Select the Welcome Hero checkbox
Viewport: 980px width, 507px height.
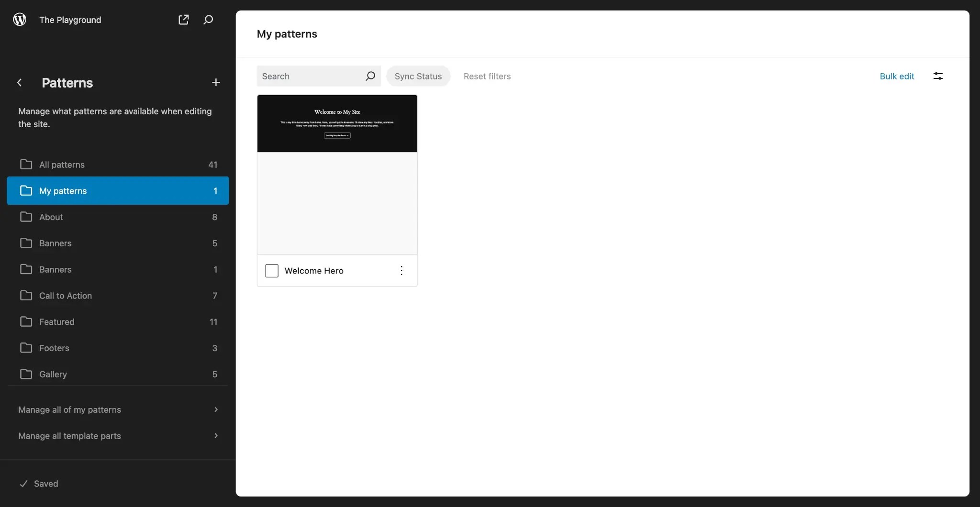pos(271,271)
